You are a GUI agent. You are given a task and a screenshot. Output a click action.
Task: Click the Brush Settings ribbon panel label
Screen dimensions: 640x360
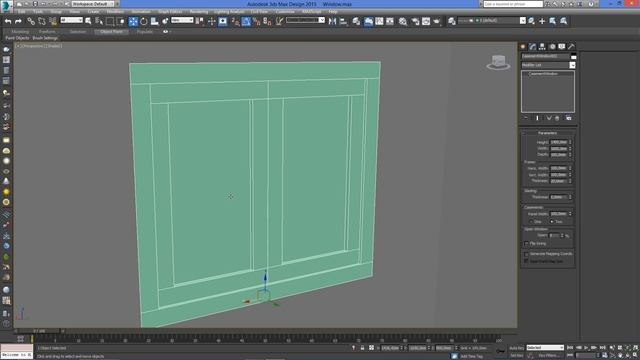tap(45, 38)
